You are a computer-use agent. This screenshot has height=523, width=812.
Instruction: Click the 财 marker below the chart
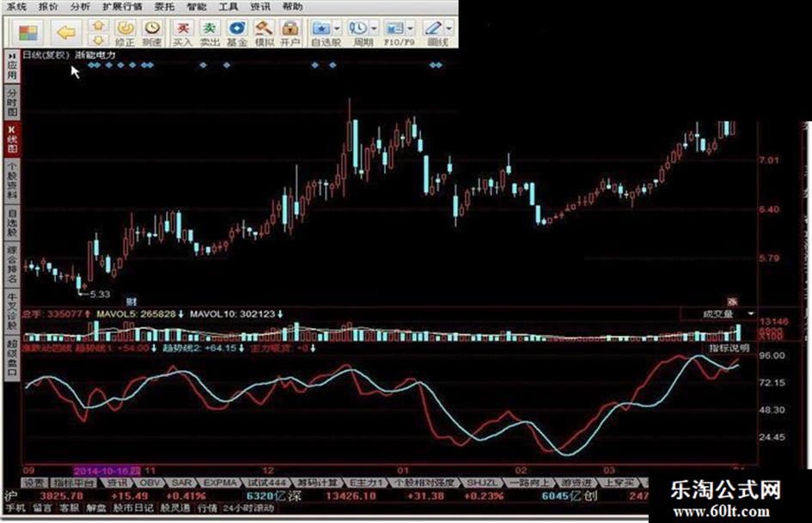click(131, 301)
